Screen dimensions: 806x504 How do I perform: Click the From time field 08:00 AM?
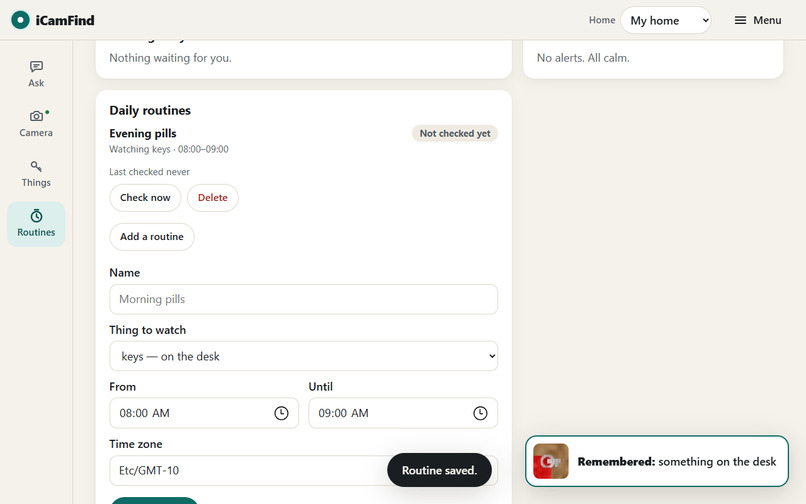coord(204,413)
